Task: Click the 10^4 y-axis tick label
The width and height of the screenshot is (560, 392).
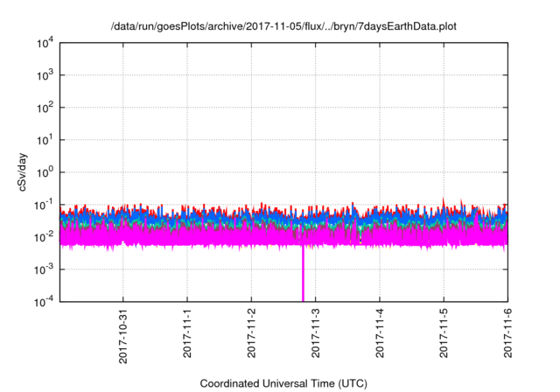Action: click(x=45, y=43)
